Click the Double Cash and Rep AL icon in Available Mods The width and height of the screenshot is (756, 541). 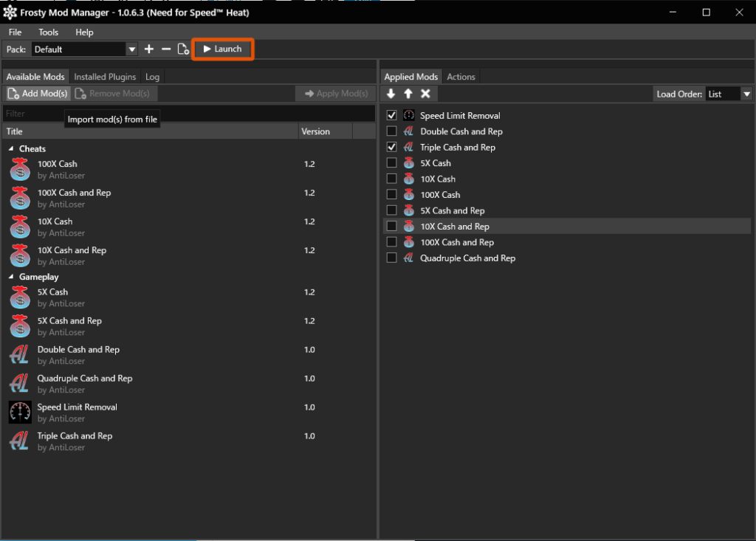coord(20,355)
